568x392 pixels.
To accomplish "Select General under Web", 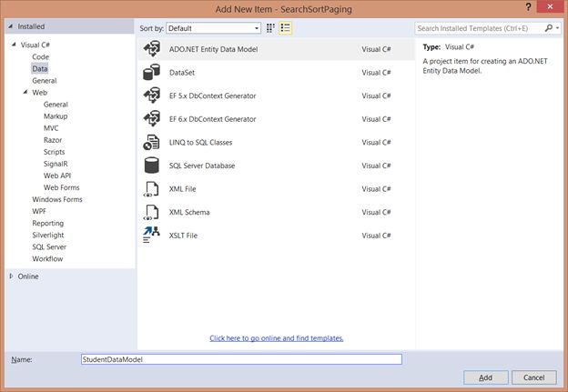I will pyautogui.click(x=56, y=105).
